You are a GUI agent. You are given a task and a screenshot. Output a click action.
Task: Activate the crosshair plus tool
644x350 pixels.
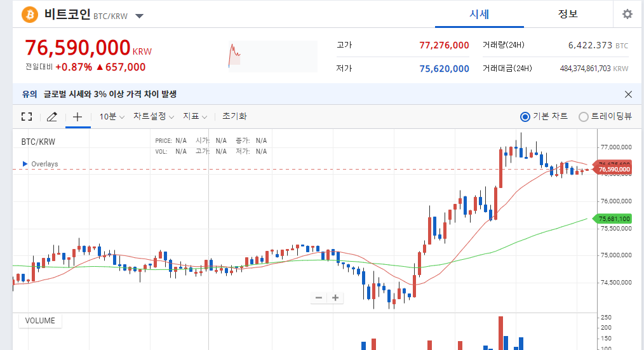tap(77, 117)
